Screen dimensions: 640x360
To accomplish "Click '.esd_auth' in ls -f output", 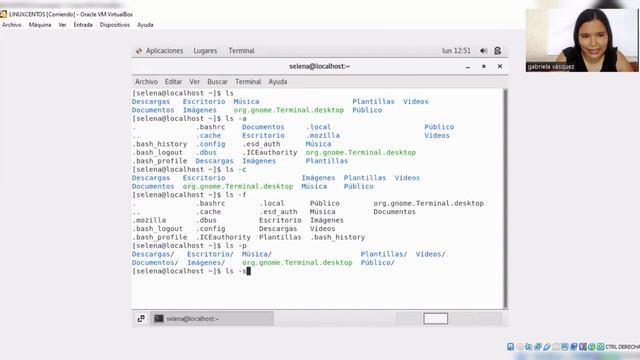I will point(278,212).
